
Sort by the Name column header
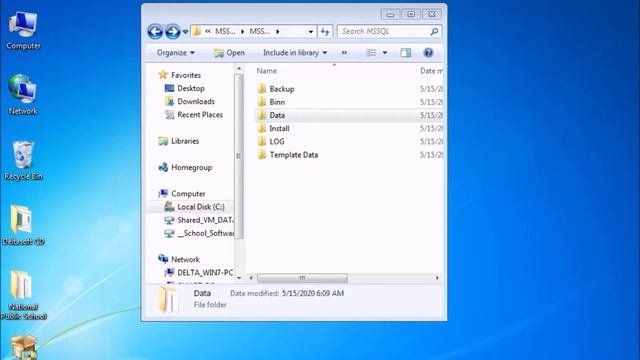point(267,71)
